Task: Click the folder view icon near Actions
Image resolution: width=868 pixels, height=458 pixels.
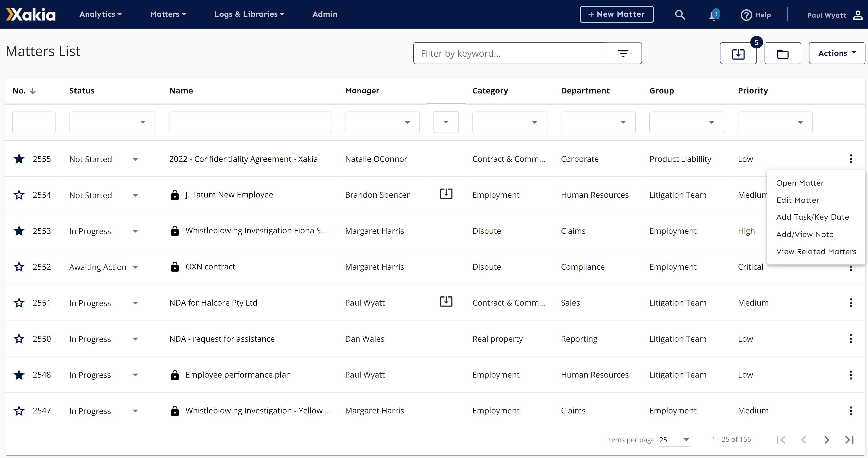Action: (x=782, y=53)
